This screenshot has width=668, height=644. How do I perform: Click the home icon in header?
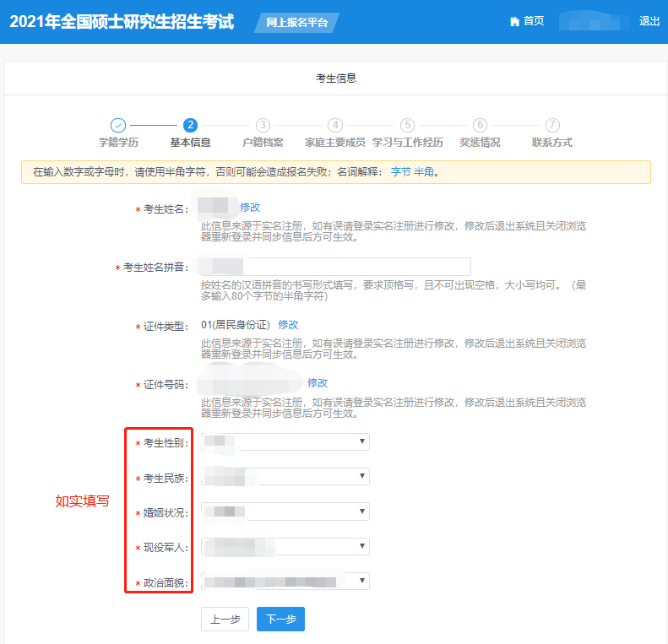coord(514,22)
